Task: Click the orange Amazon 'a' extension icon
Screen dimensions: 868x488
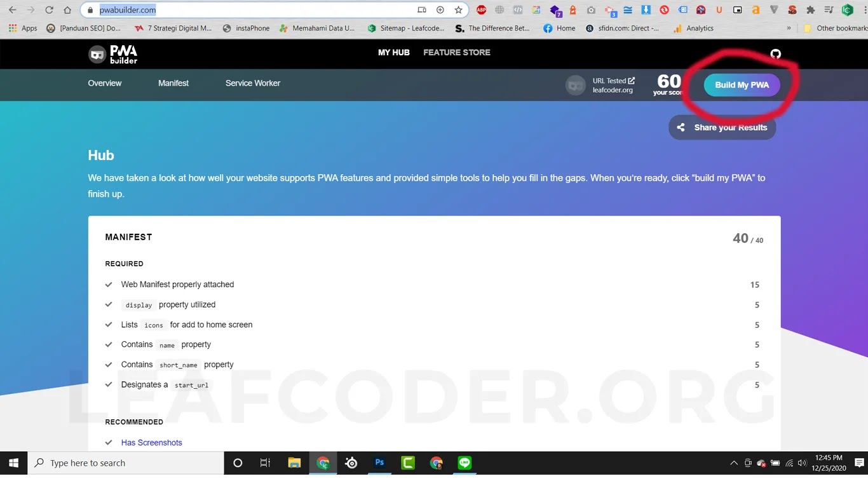Action: pos(756,10)
